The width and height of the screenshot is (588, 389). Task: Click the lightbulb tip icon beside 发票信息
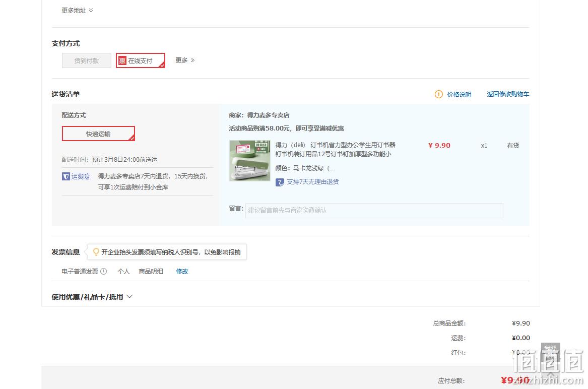(x=96, y=252)
